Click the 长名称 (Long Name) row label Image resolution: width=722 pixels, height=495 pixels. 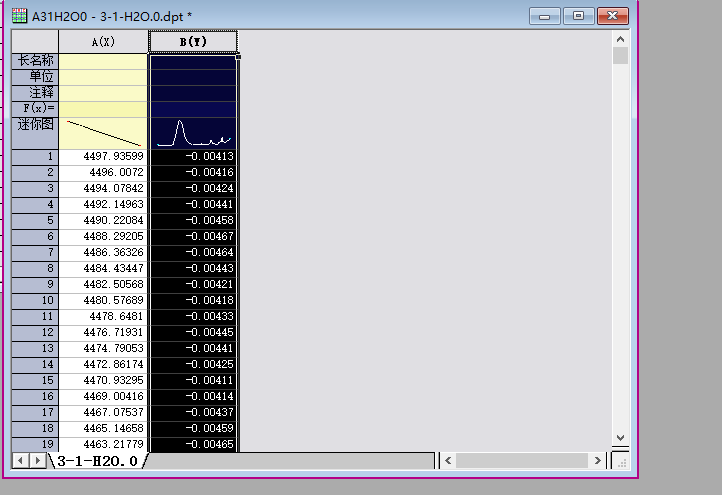coord(35,61)
